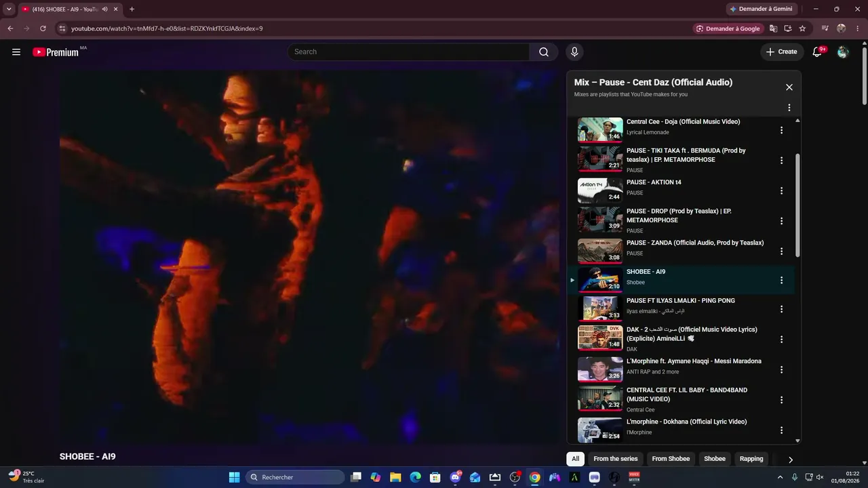Show more filter chips with the arrow

(791, 460)
